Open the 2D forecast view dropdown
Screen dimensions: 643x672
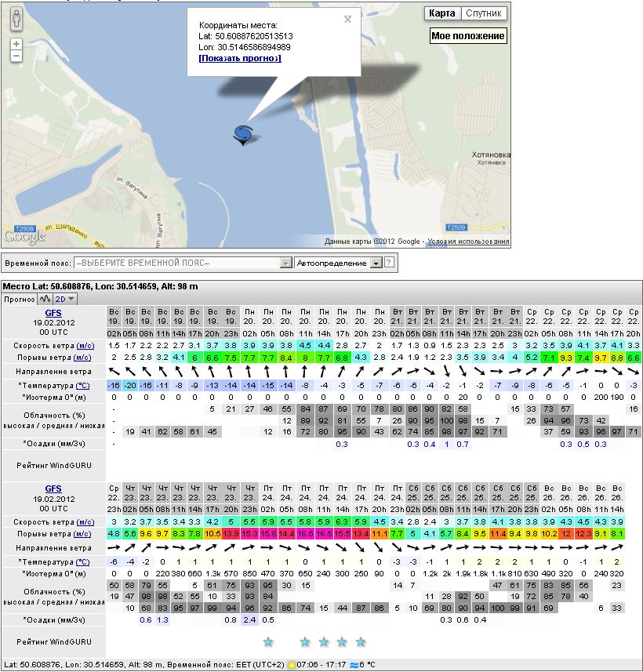(65, 299)
